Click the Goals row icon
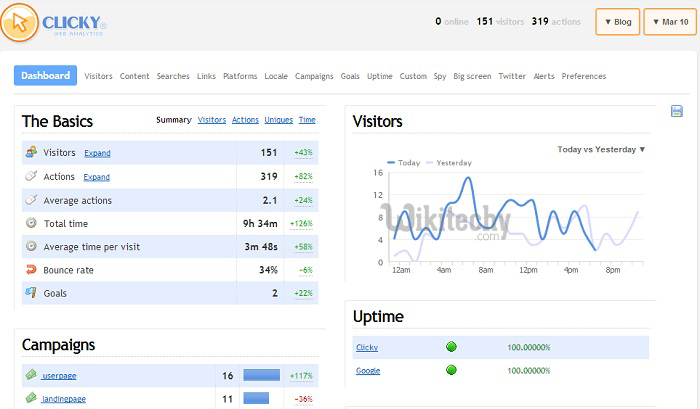The height and width of the screenshot is (409, 700). tap(32, 292)
